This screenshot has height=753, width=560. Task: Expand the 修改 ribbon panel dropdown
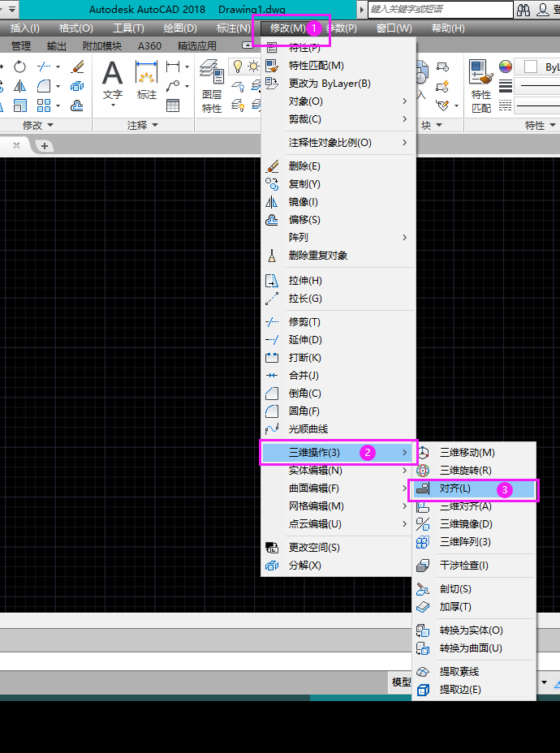(37, 125)
